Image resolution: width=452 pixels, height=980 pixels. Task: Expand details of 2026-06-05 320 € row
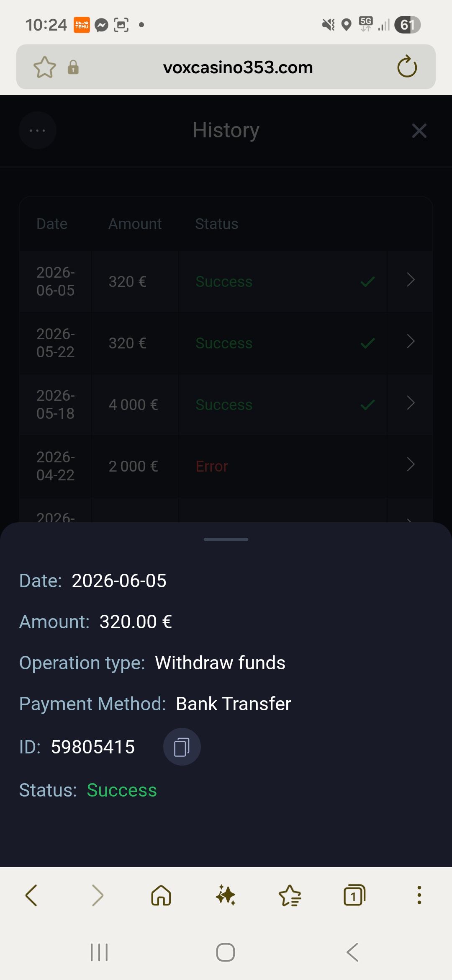[411, 280]
